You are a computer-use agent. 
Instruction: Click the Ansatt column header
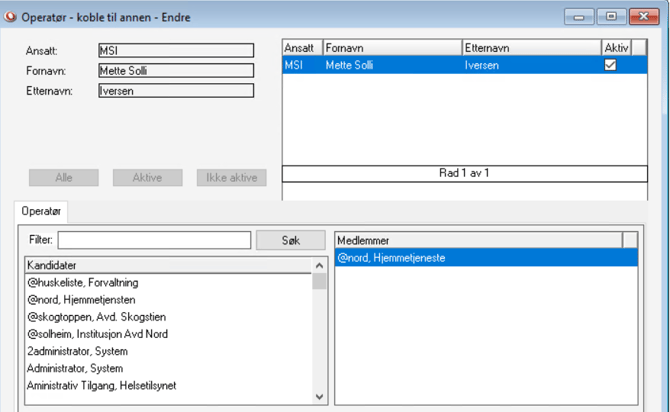click(x=301, y=48)
